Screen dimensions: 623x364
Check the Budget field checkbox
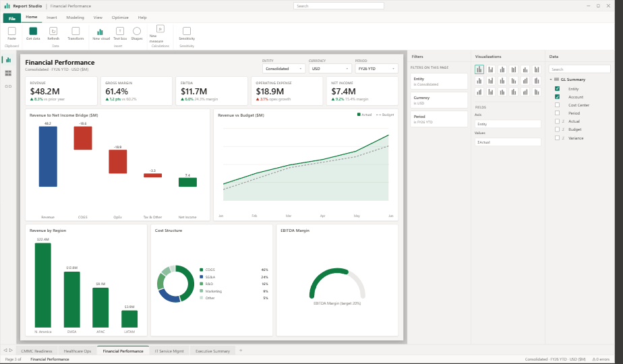tap(557, 129)
